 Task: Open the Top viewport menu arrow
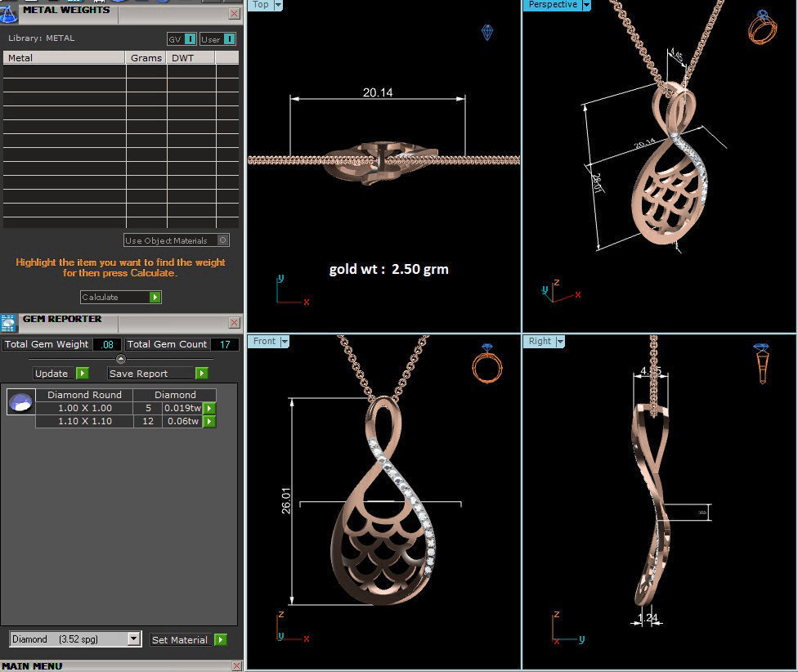pyautogui.click(x=278, y=5)
